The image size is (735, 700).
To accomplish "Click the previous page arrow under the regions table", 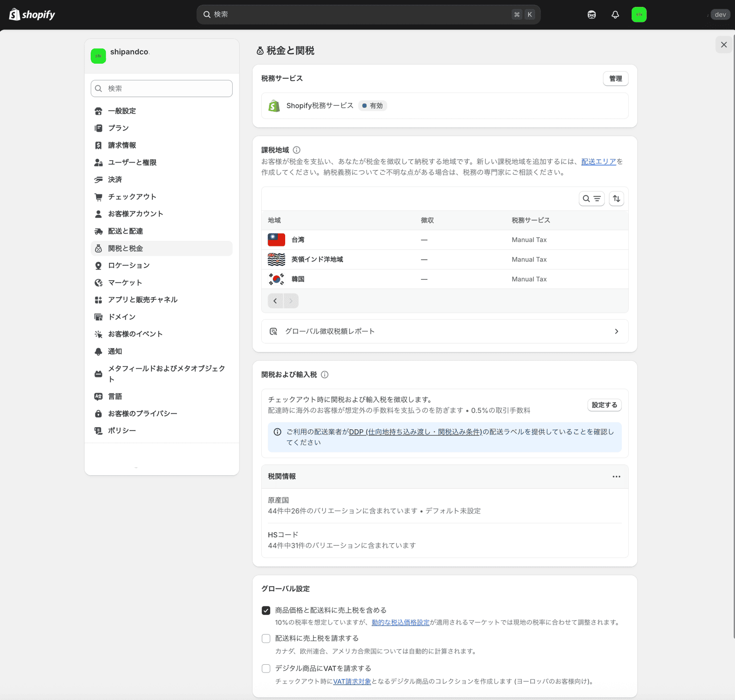I will click(x=275, y=300).
